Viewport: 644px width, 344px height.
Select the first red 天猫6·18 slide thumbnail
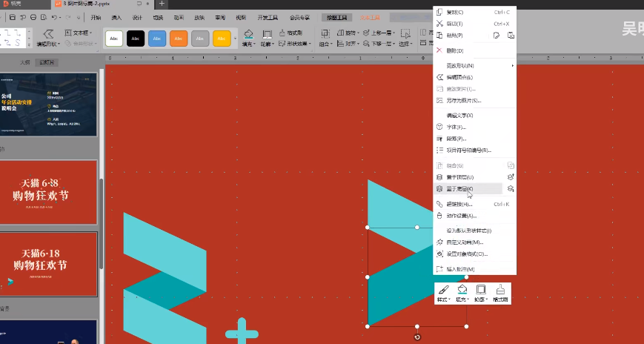coord(48,192)
